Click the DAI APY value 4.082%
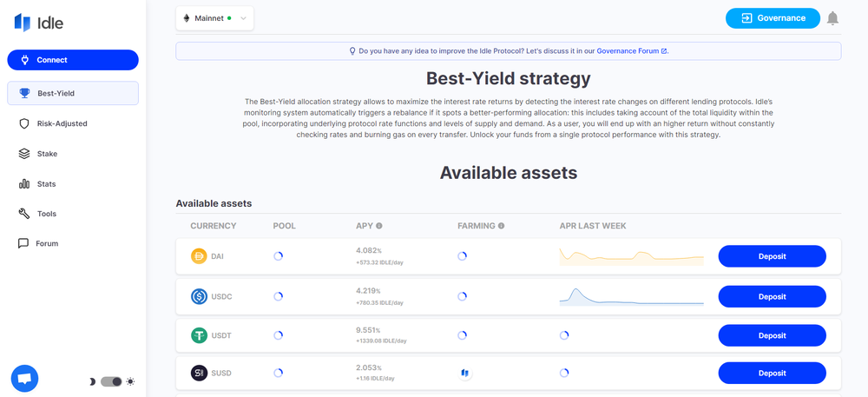 368,251
